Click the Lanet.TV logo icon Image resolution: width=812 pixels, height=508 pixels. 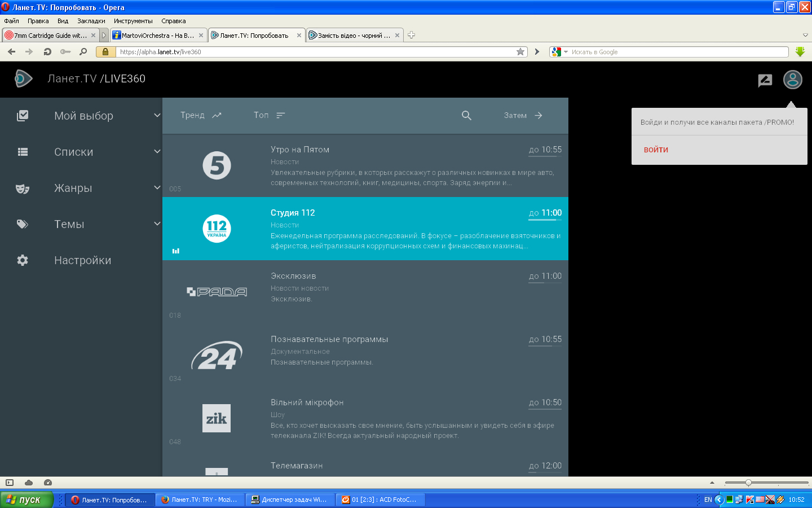[x=23, y=78]
